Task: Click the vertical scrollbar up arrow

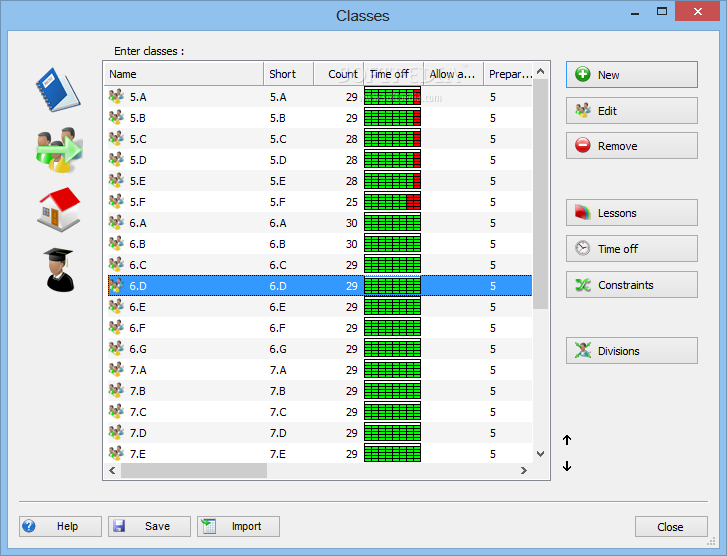Action: pyautogui.click(x=540, y=71)
